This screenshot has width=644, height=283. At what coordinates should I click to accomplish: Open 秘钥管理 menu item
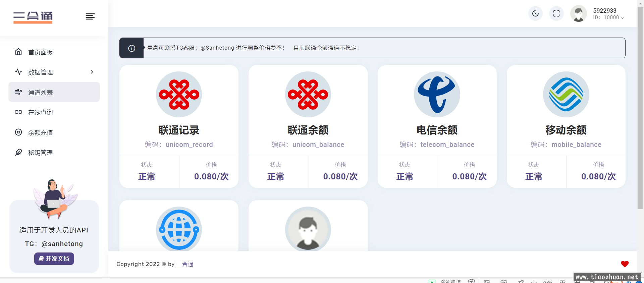point(54,153)
